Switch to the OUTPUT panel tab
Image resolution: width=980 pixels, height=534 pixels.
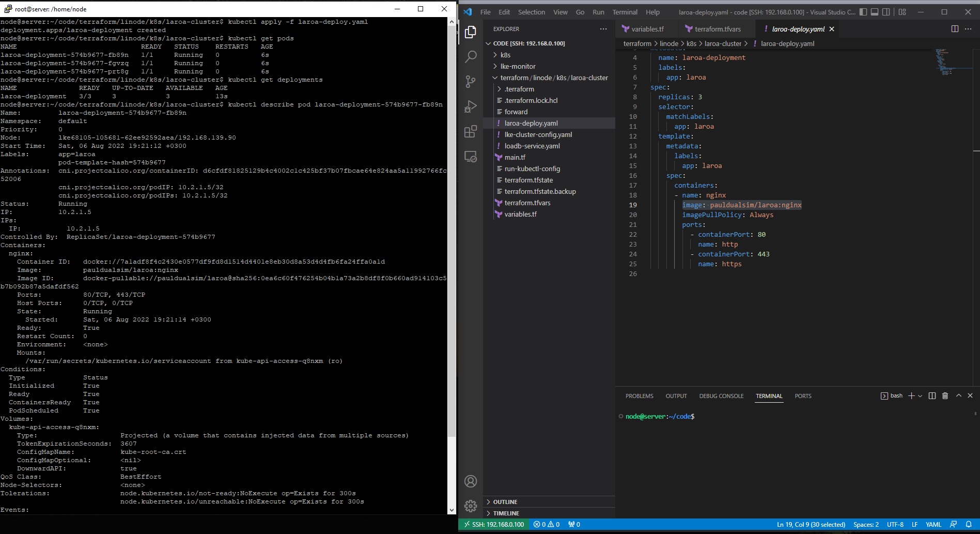point(676,396)
